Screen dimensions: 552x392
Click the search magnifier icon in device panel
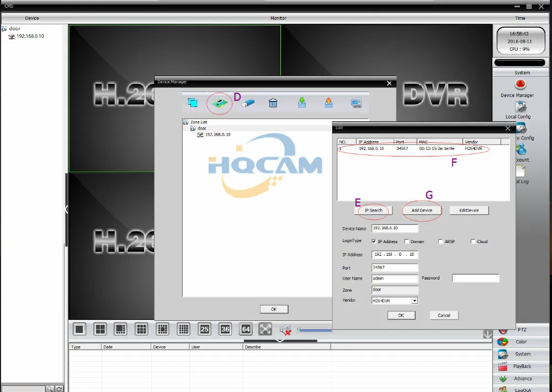point(50,389)
